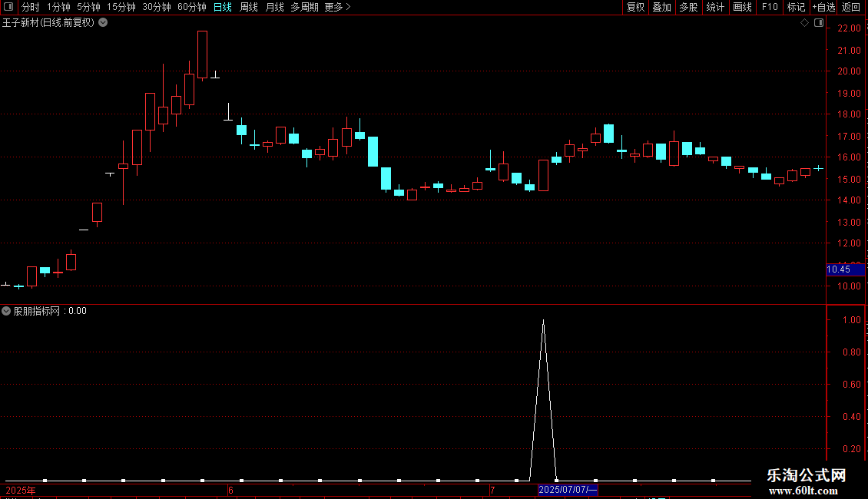Click the month 6 label on time axis
Image resolution: width=868 pixels, height=499 pixels.
(x=230, y=491)
